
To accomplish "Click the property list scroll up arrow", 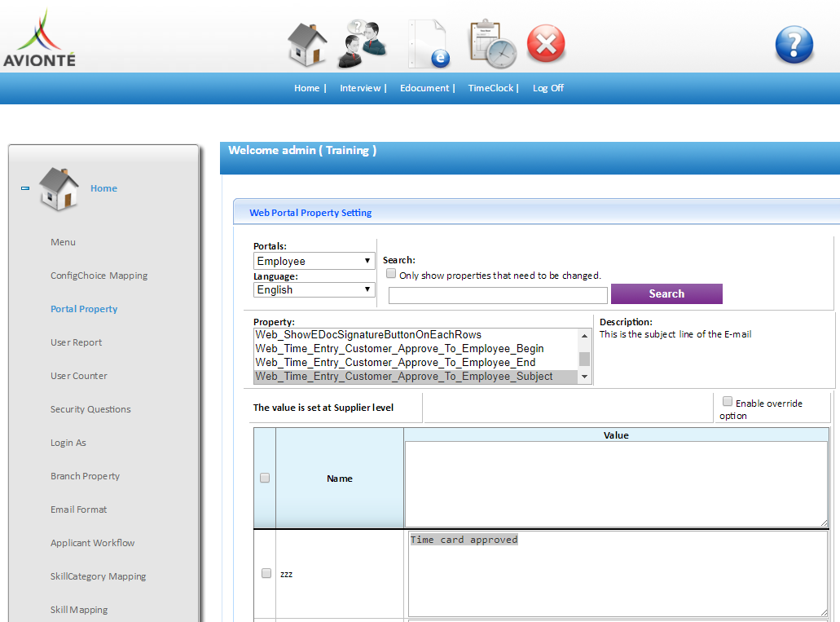I will point(584,336).
